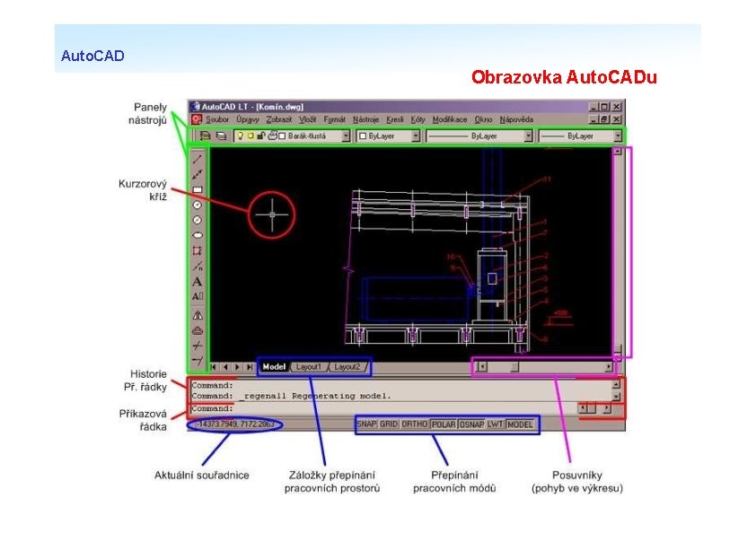Open the ByLayer lineweight dropdown
756x534 pixels.
point(618,136)
